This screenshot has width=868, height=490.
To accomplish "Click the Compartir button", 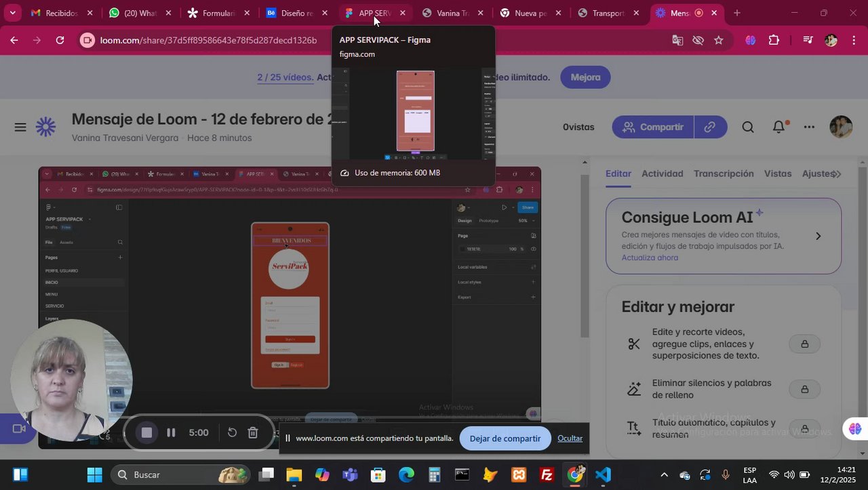I will click(x=652, y=127).
